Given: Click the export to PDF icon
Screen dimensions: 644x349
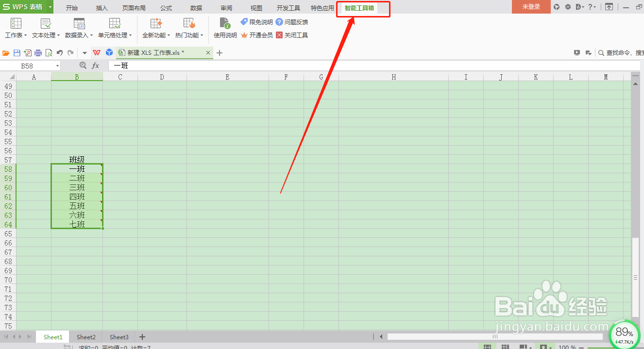Looking at the screenshot, I should 28,53.
